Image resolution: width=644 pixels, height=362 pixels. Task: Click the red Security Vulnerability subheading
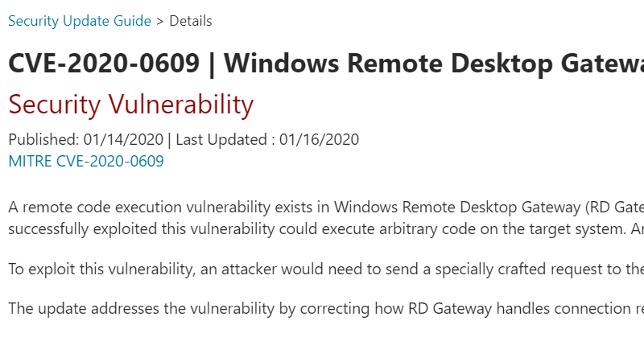click(130, 105)
